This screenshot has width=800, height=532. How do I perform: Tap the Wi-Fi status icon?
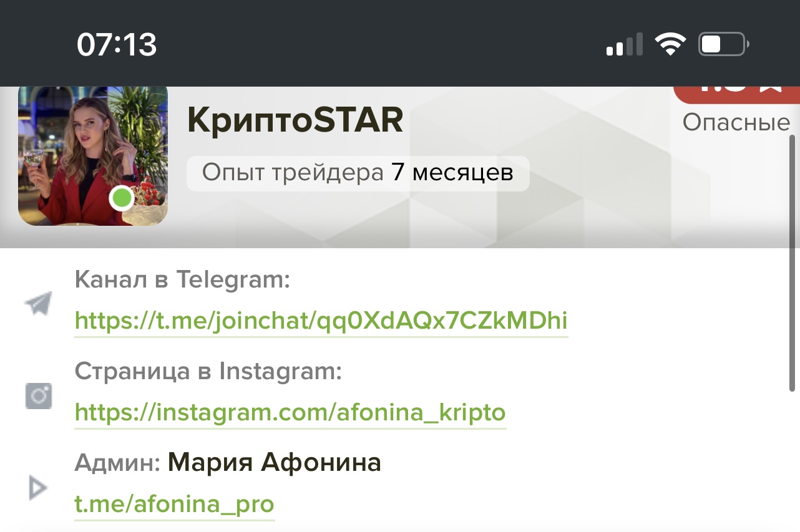[x=670, y=45]
